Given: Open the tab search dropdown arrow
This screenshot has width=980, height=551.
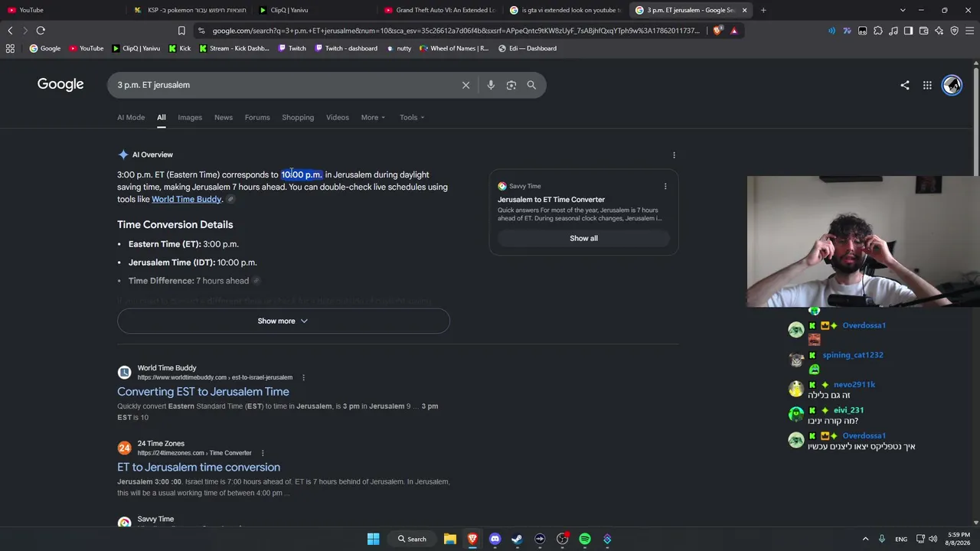Looking at the screenshot, I should click(903, 10).
